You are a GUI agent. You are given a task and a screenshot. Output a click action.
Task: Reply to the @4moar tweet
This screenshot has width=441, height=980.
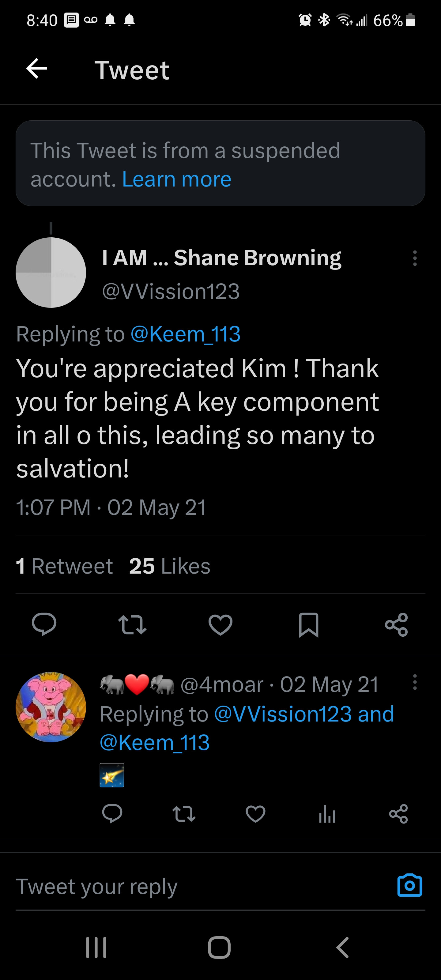click(112, 814)
